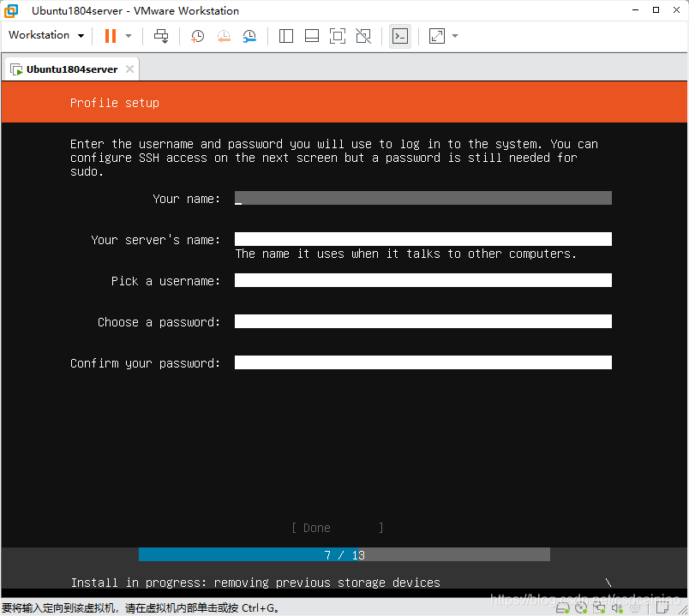Send Ctrl+Alt+Del to the VM
The width and height of the screenshot is (689, 616).
pos(161,36)
